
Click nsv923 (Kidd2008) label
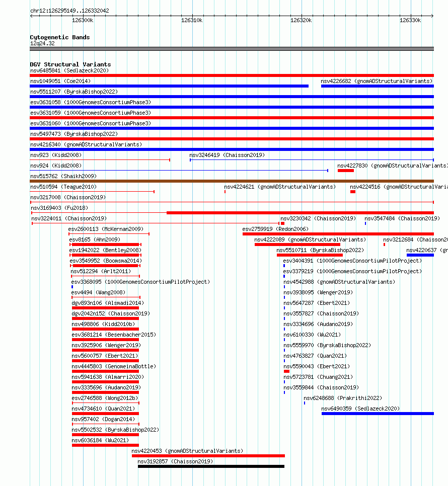(x=56, y=155)
